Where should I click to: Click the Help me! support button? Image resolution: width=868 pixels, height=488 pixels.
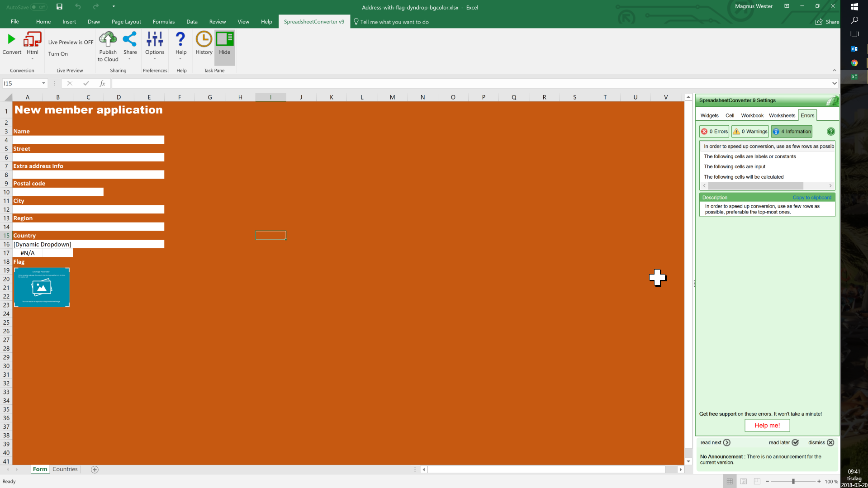click(767, 425)
